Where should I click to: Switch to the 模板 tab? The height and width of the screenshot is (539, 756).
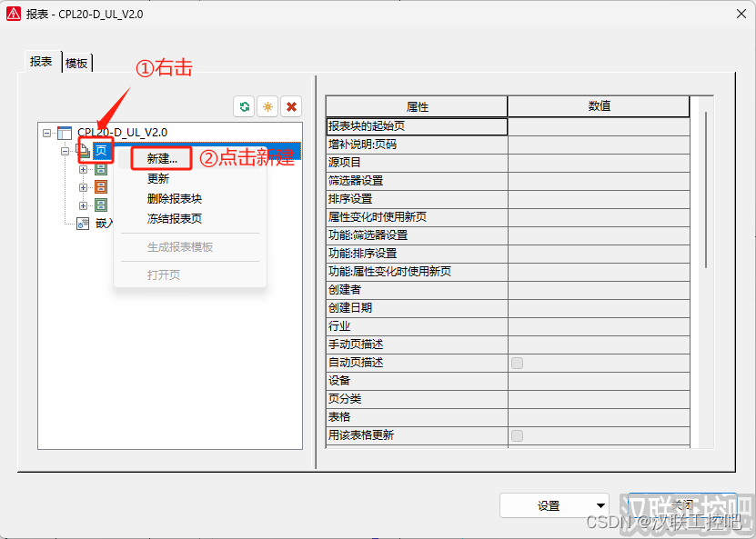pos(76,63)
